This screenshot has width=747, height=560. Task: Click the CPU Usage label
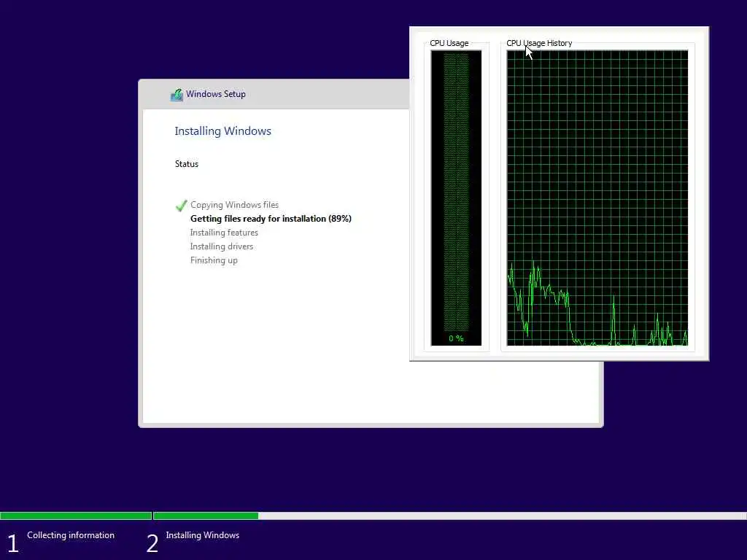[449, 43]
